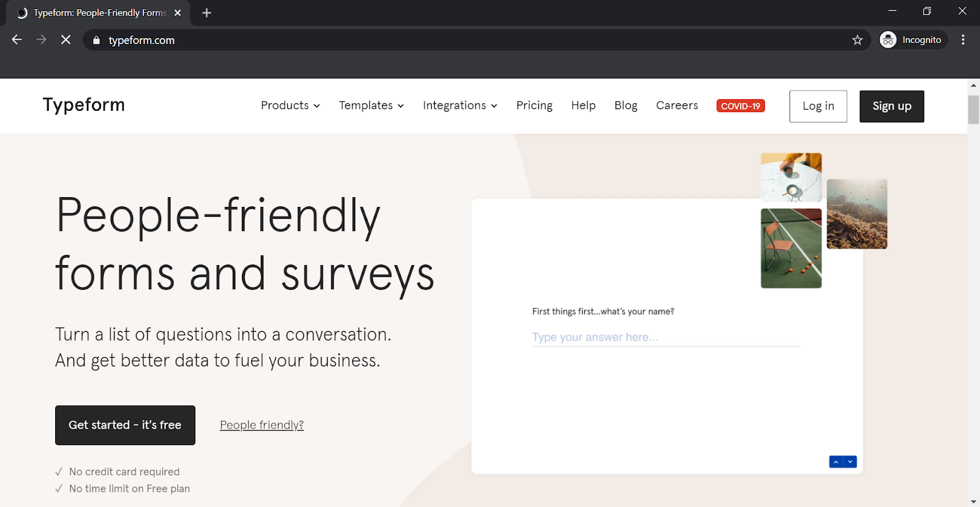The height and width of the screenshot is (507, 980).
Task: Open the Chrome three-dot menu
Action: [963, 40]
